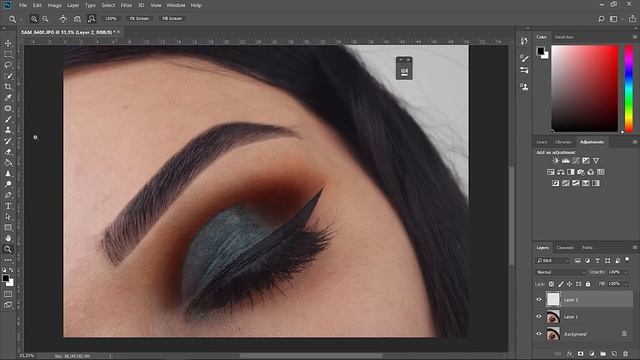Select the Eyedropper tool

pos(8,98)
